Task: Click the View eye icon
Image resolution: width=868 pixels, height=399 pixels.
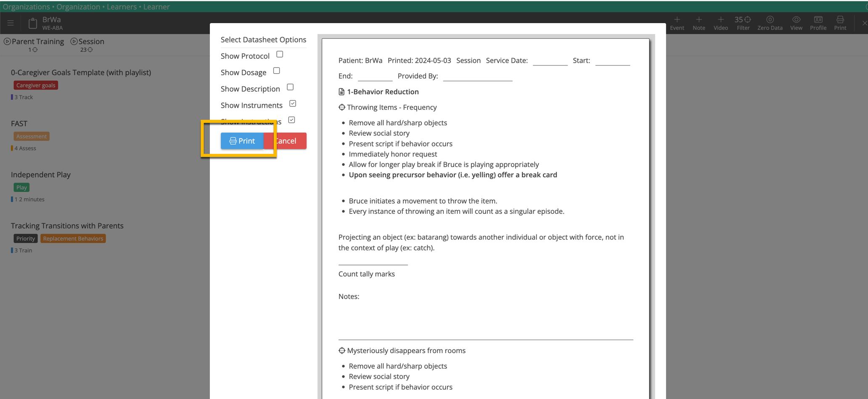Action: click(x=796, y=23)
